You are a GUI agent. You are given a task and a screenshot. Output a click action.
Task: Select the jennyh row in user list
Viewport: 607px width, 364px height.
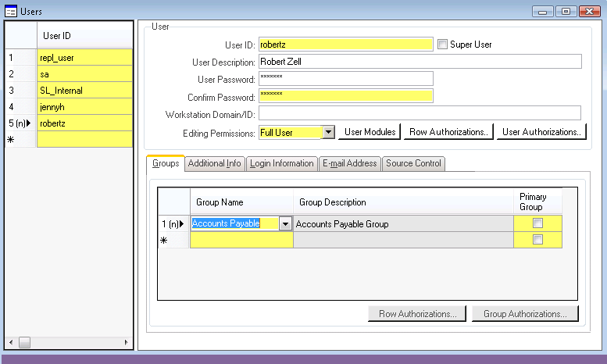click(84, 107)
